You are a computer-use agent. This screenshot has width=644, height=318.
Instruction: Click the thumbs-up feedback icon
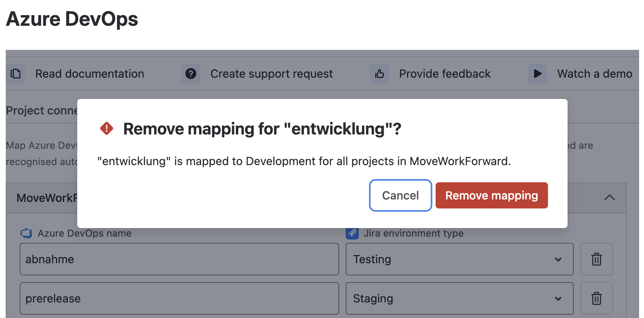380,74
